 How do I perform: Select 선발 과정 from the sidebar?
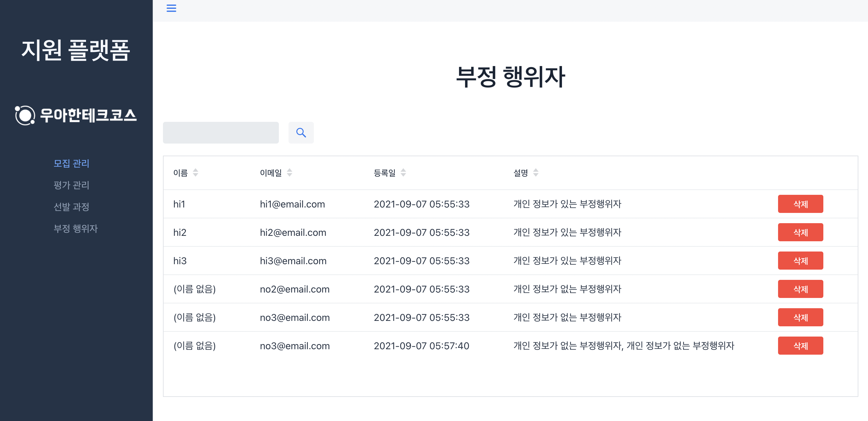[x=72, y=207]
